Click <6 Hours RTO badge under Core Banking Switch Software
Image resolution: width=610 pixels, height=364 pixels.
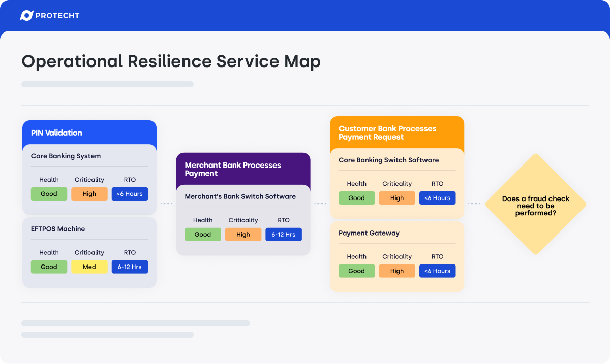(x=438, y=198)
